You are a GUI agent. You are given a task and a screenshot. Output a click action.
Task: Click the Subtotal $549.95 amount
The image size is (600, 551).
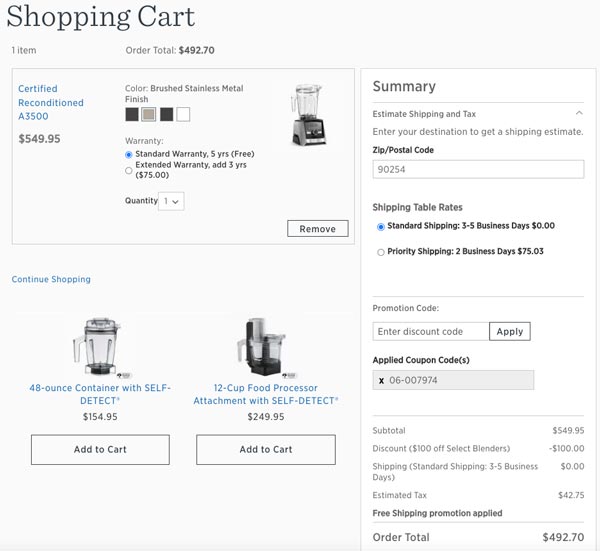click(568, 430)
